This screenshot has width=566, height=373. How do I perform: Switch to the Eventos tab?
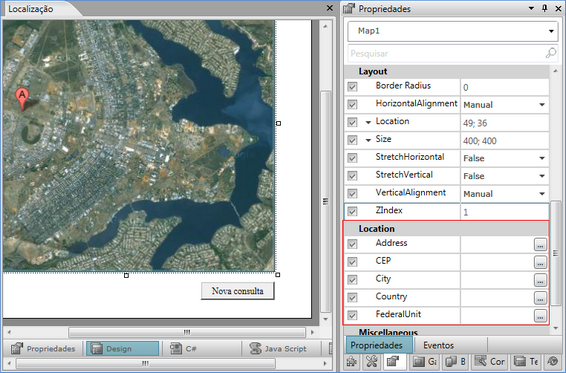tap(438, 345)
